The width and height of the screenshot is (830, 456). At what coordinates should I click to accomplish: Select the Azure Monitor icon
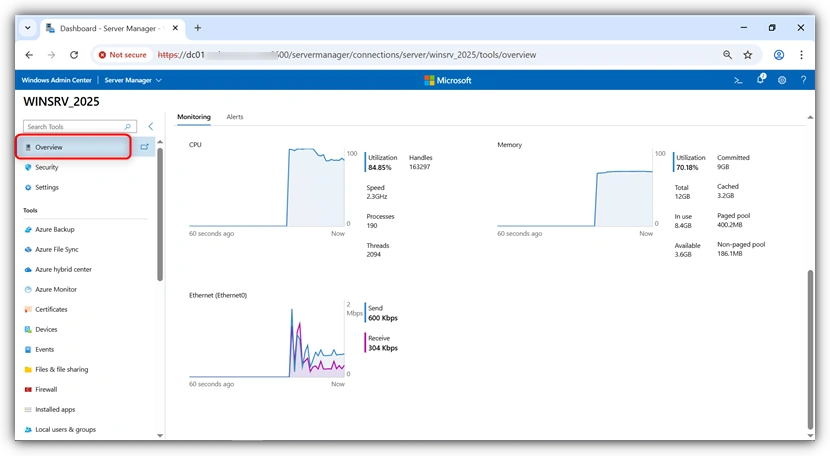pyautogui.click(x=28, y=290)
